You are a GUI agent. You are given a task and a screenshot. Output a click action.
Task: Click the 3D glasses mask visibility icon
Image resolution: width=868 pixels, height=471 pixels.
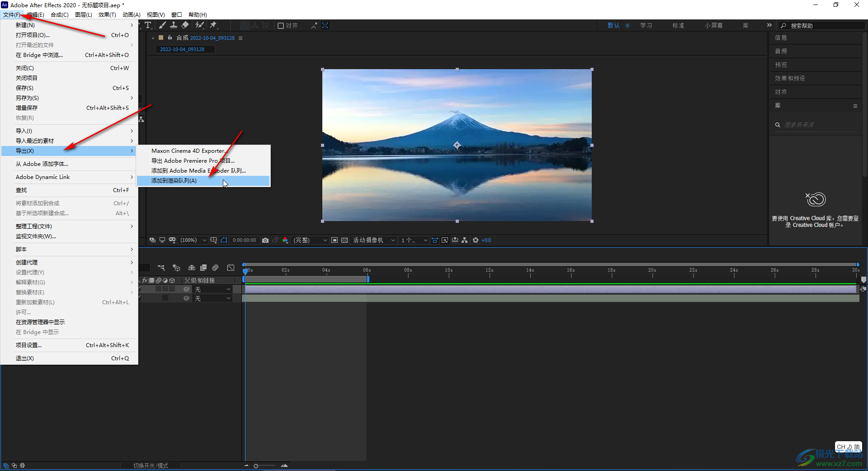(x=172, y=240)
